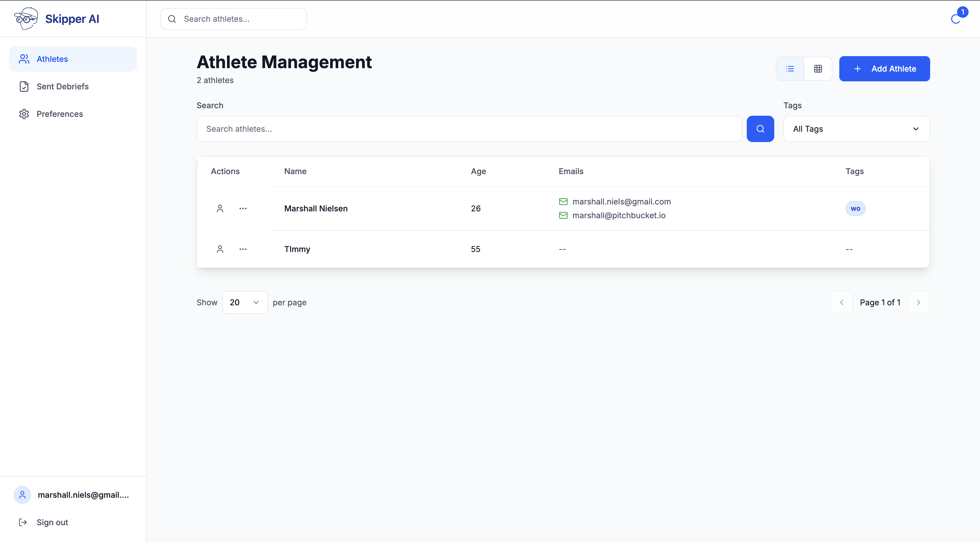Switch to grid view layout
Viewport: 980px width, 543px height.
coord(818,69)
